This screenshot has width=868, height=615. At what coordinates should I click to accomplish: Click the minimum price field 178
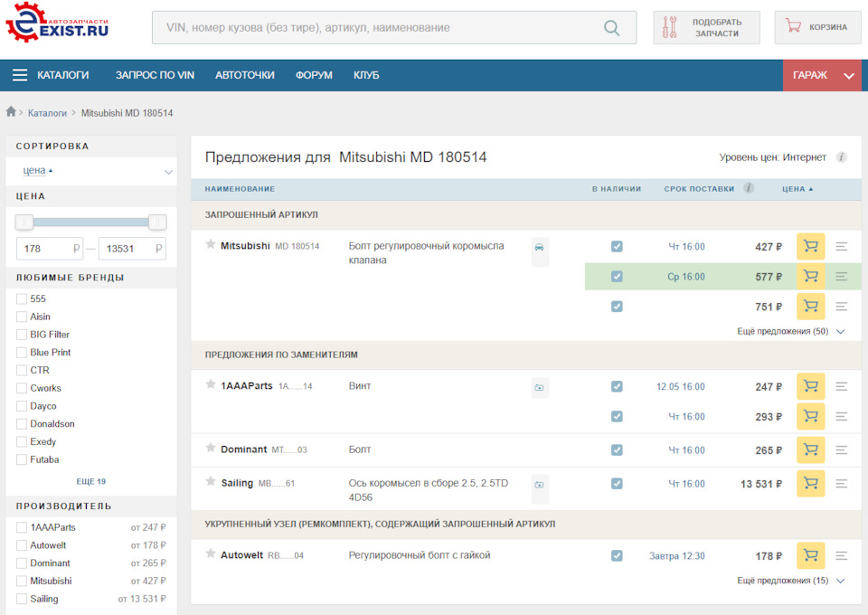coord(49,249)
